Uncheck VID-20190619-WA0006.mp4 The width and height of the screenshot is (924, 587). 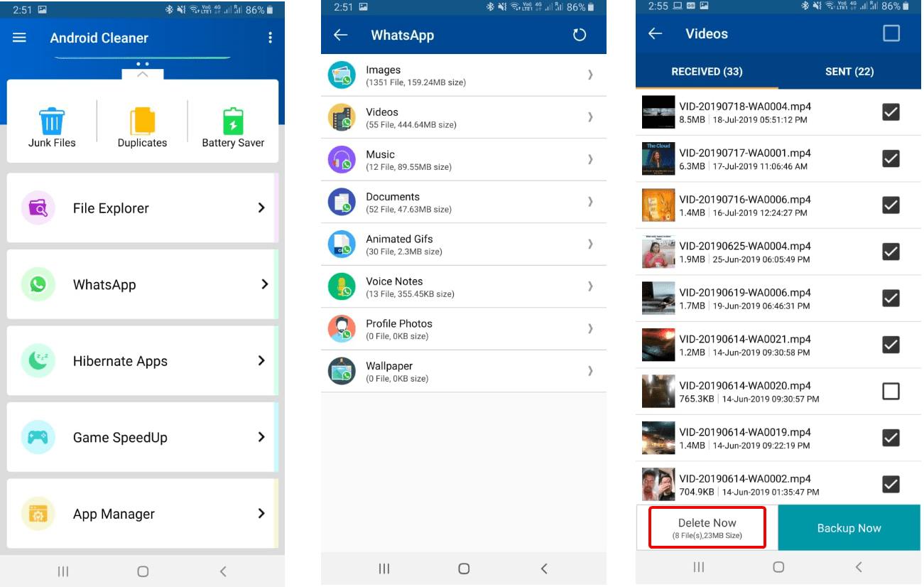tap(891, 298)
